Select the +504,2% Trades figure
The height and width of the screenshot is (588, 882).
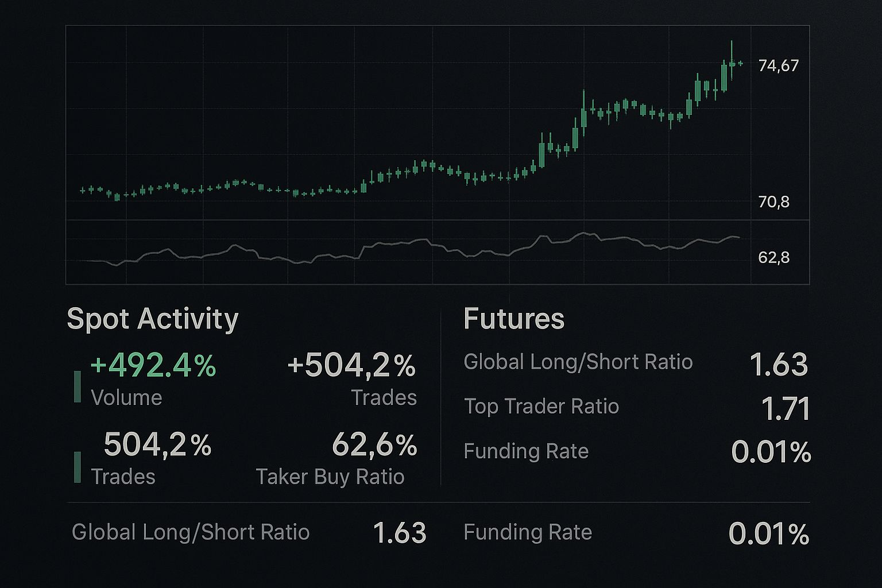click(351, 365)
